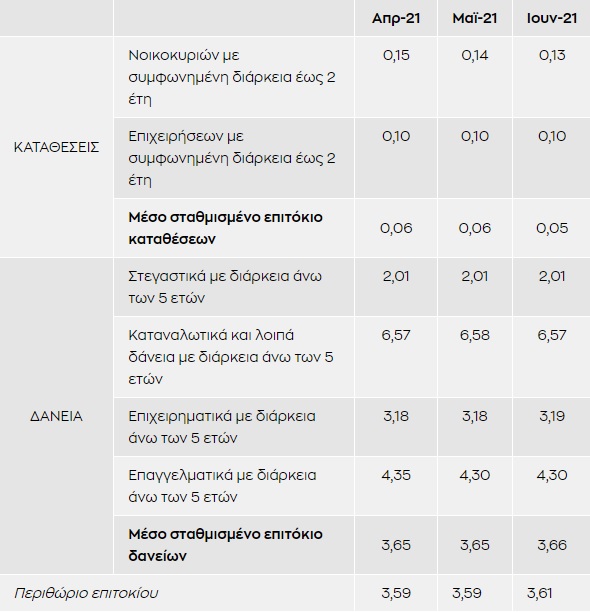The width and height of the screenshot is (590, 612).
Task: Click the Στεγαστικά με διάρκεια άνω row label
Action: point(225,287)
